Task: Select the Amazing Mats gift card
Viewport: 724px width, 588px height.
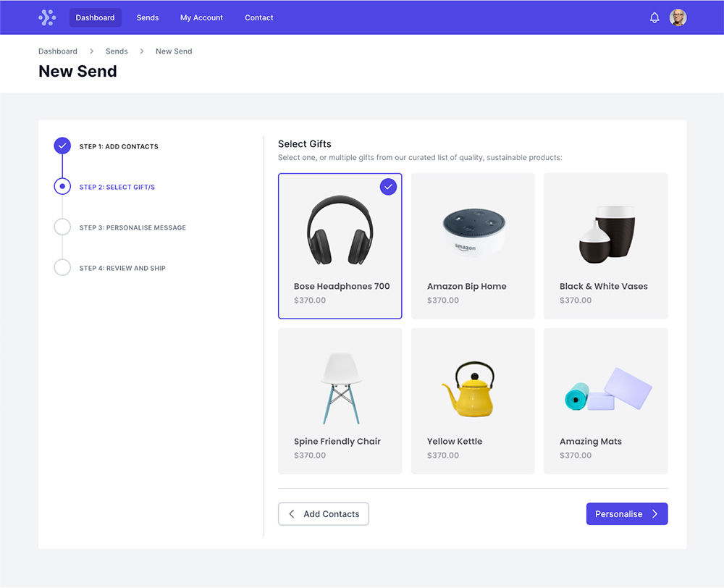Action: coord(605,400)
